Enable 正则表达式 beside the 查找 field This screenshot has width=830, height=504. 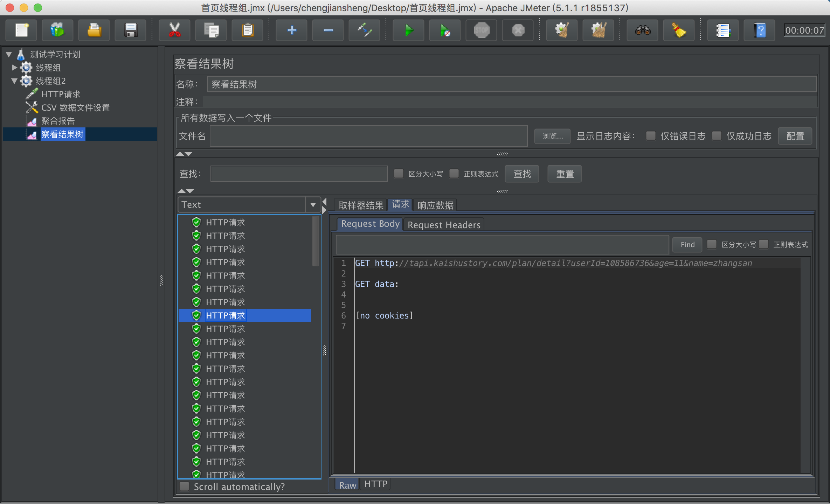[x=454, y=174]
